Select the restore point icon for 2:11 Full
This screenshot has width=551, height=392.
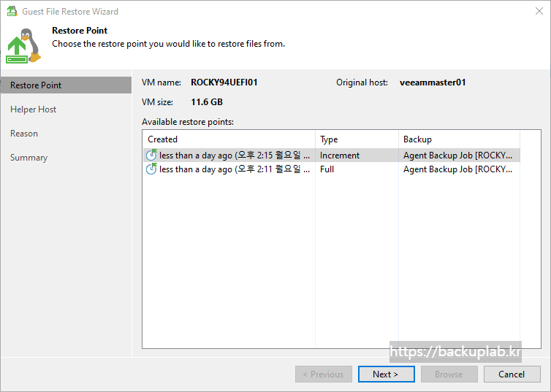pyautogui.click(x=151, y=169)
